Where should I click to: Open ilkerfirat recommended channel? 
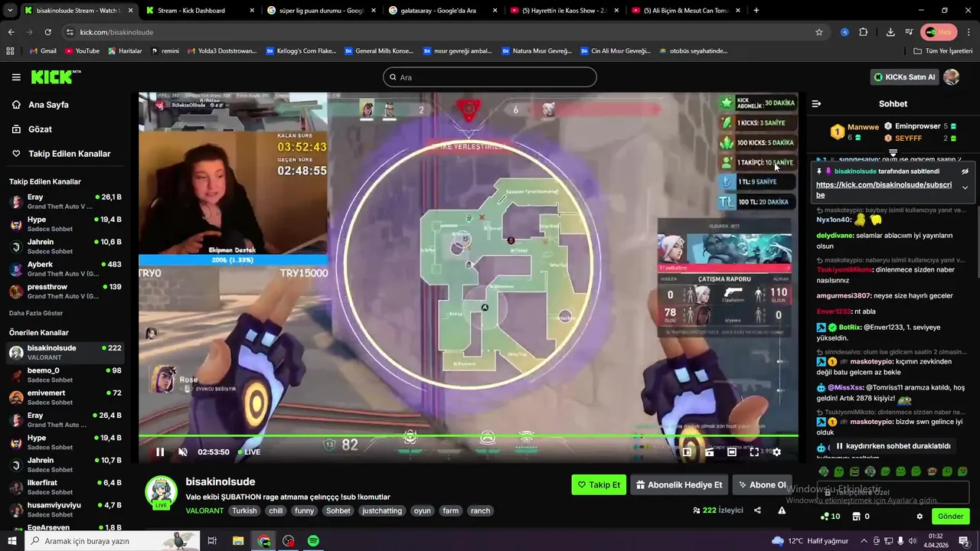(65, 487)
